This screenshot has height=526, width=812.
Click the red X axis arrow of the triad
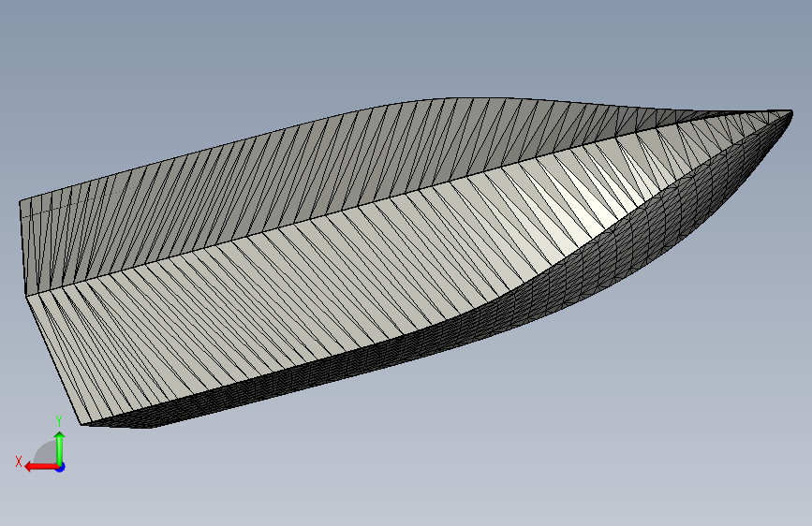click(40, 467)
